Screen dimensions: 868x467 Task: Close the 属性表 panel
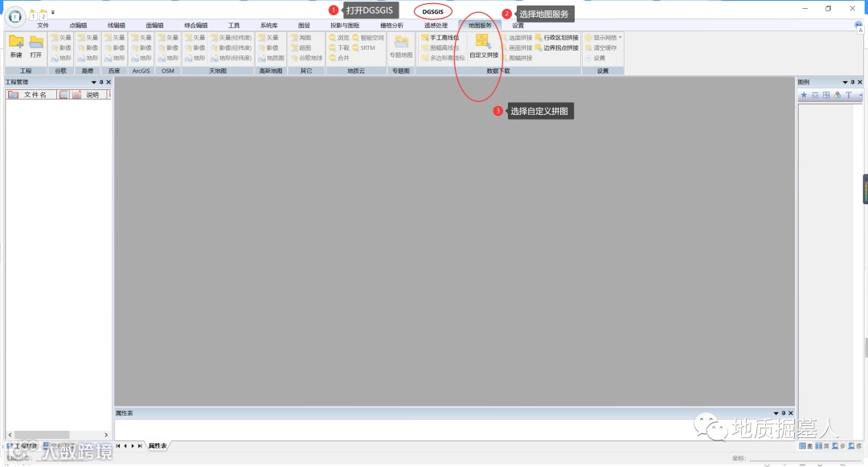pos(791,413)
